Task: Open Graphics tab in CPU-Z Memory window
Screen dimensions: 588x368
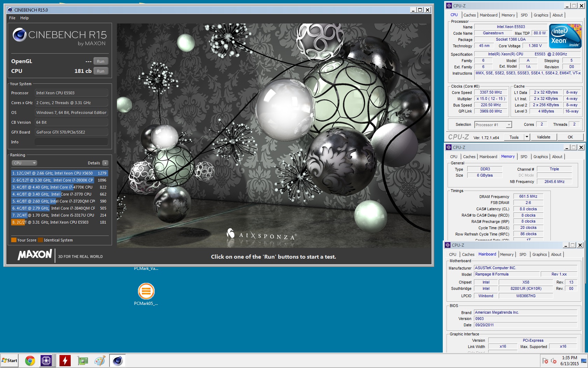Action: [x=540, y=157]
